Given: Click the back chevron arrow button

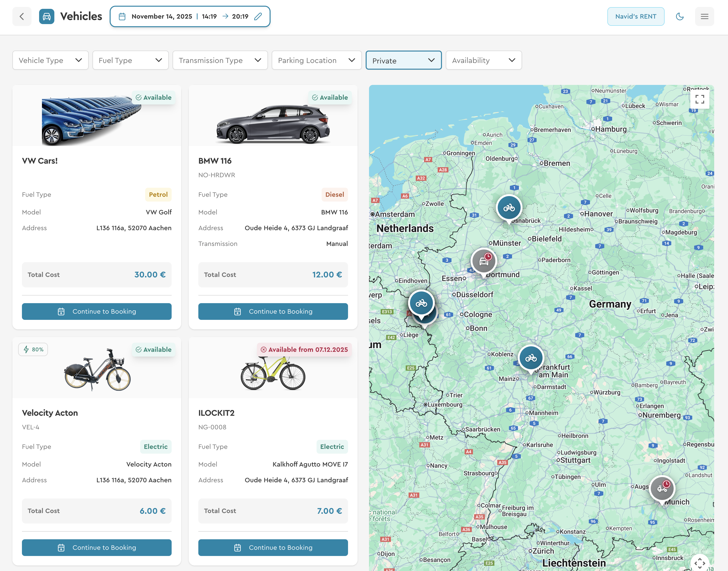Looking at the screenshot, I should (x=21, y=16).
